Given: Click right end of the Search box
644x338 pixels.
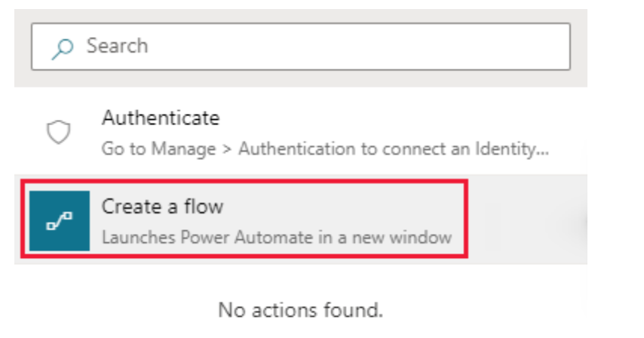Looking at the screenshot, I should [550, 47].
